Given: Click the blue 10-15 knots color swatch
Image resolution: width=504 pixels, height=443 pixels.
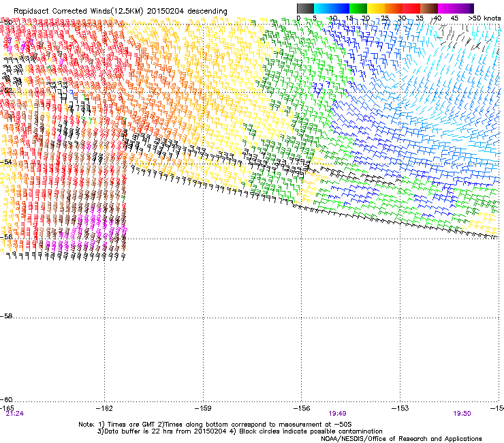Looking at the screenshot, I should [341, 8].
